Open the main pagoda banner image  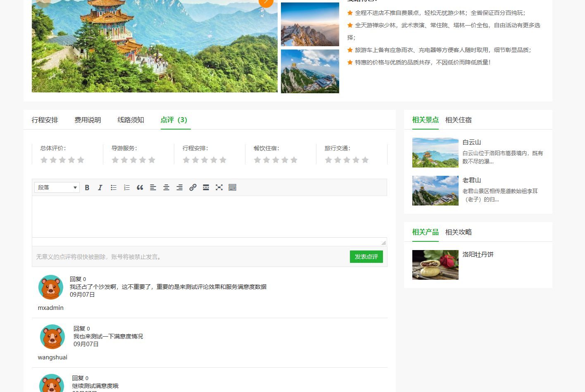click(x=155, y=46)
